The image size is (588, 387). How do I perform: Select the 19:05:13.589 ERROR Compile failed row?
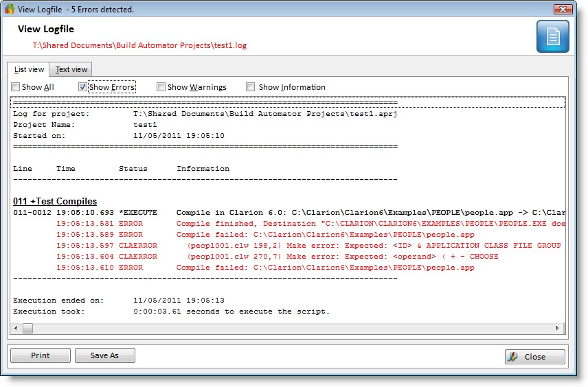pyautogui.click(x=288, y=235)
